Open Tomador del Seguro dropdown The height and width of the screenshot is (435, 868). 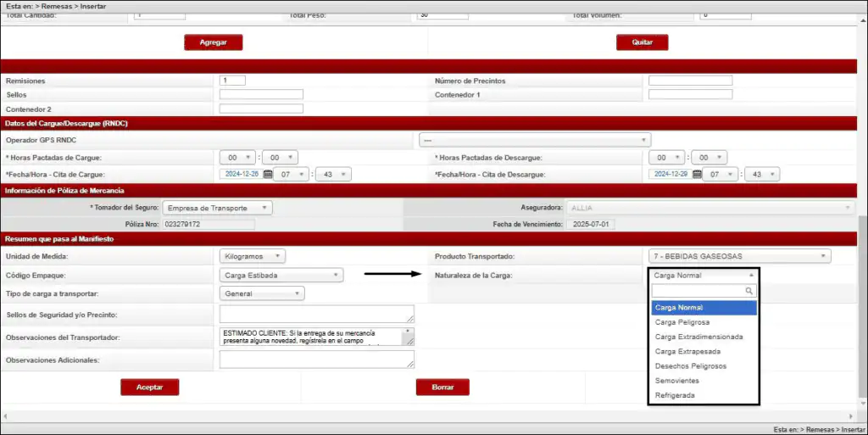(217, 208)
